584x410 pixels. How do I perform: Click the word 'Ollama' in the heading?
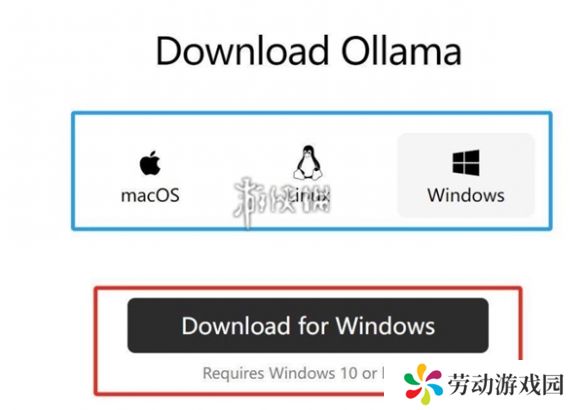tap(402, 51)
